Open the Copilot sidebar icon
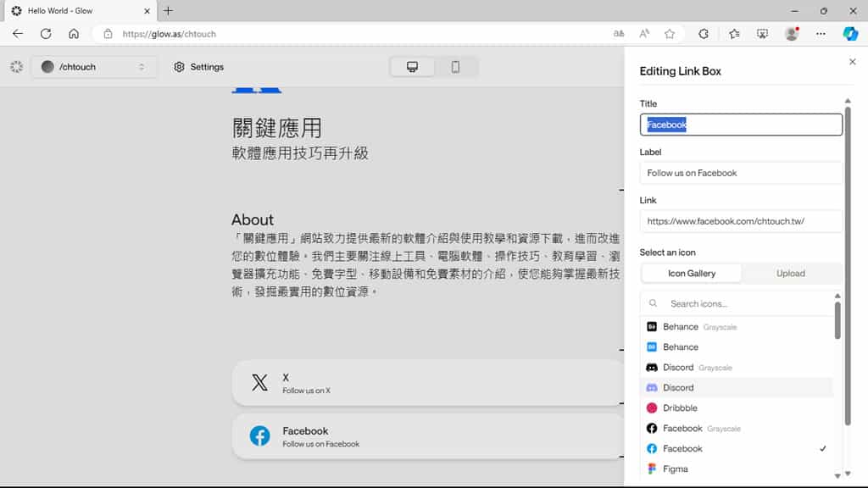 pyautogui.click(x=850, y=34)
